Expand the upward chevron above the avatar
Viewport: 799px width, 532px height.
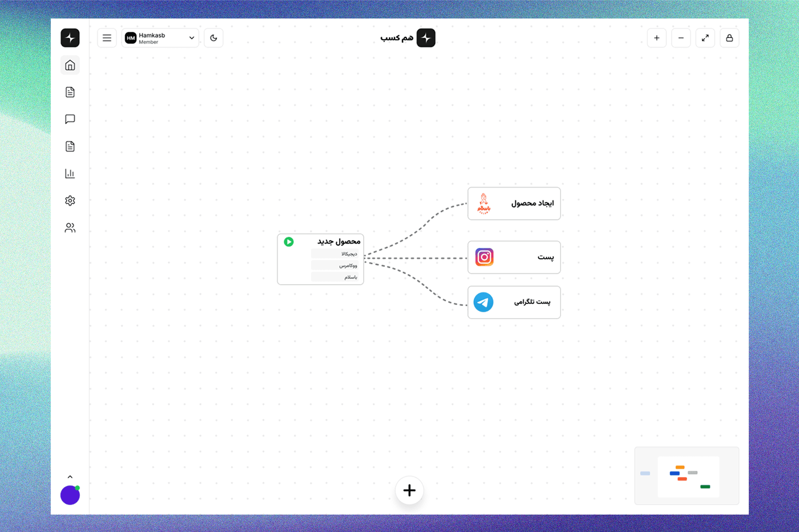click(70, 476)
